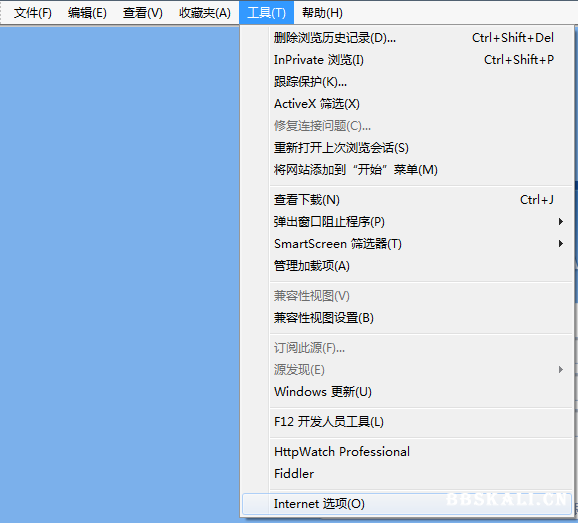Image resolution: width=578 pixels, height=523 pixels.
Task: Start InPrivate 浏览 from menu
Action: [407, 60]
